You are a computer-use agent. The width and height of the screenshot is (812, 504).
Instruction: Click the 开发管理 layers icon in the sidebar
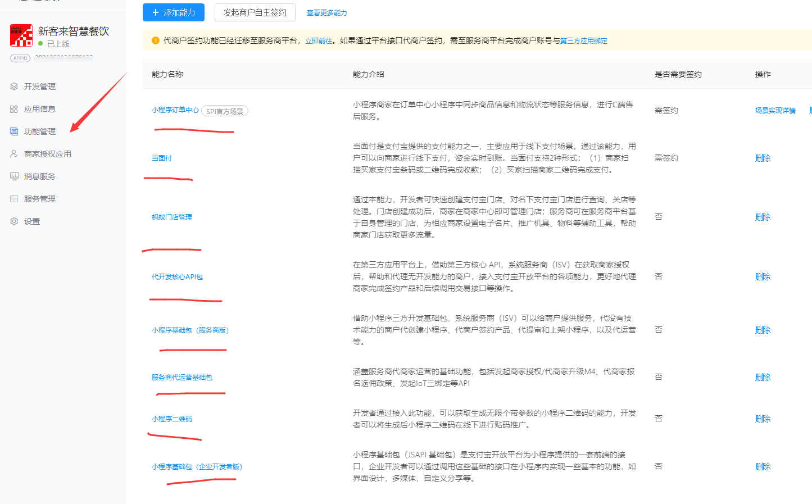coord(14,87)
